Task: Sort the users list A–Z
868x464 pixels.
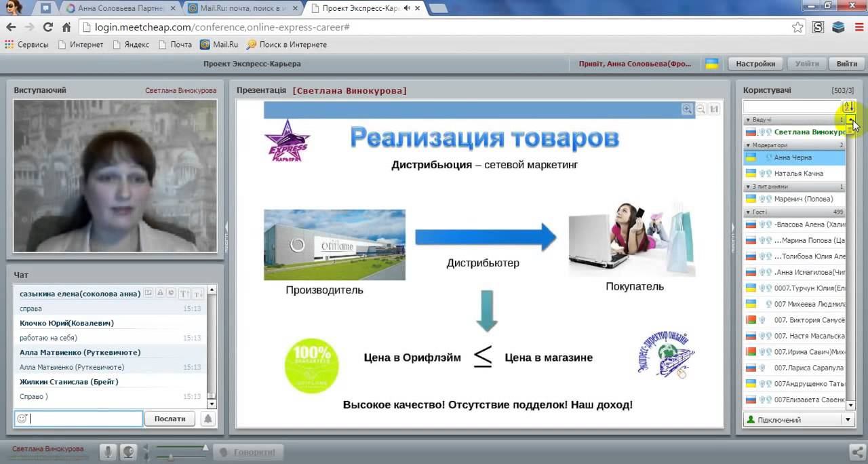Action: click(x=848, y=107)
